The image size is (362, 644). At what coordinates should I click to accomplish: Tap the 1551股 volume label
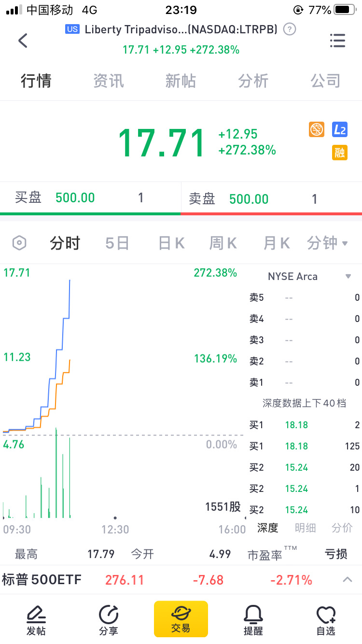[223, 506]
